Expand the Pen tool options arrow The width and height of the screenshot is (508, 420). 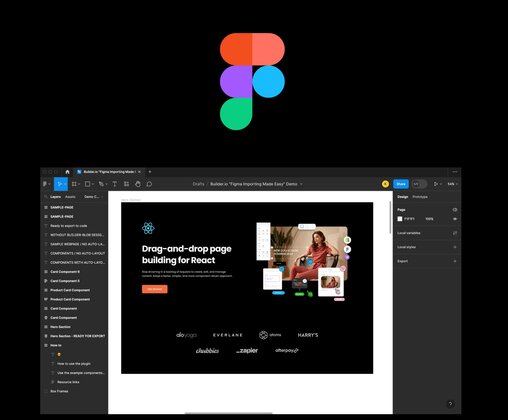click(x=106, y=184)
